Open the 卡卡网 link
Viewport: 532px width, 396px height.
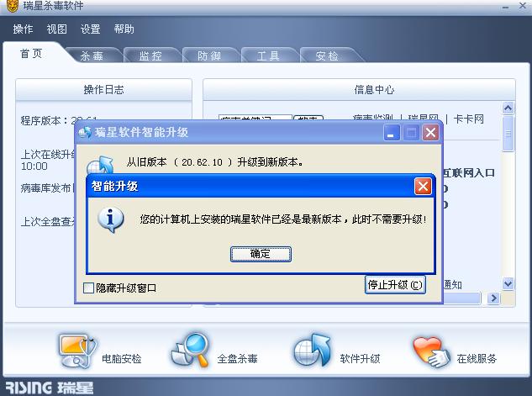tap(469, 119)
